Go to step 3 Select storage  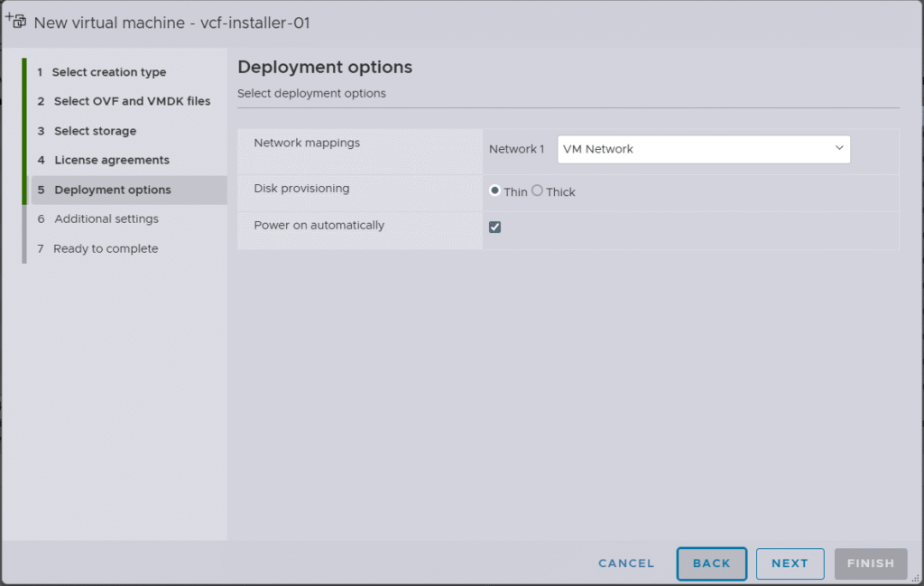click(95, 131)
